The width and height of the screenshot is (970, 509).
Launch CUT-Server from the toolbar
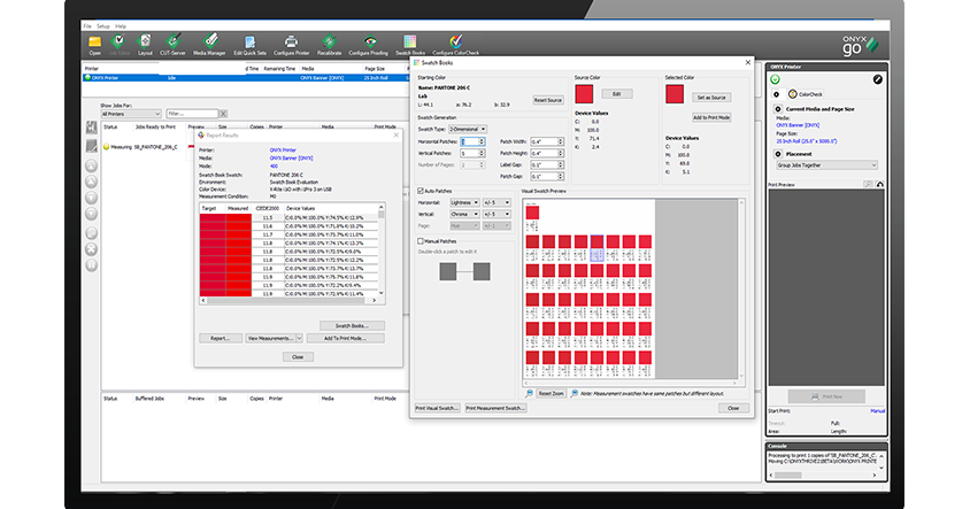click(x=173, y=43)
